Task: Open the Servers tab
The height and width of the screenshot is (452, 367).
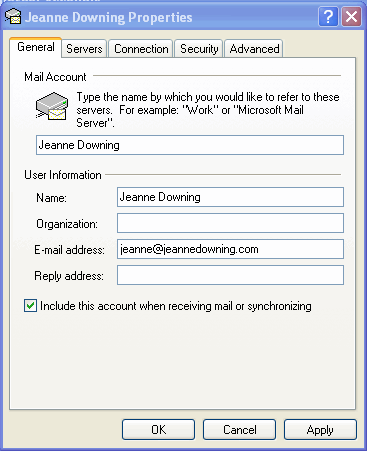Action: click(84, 49)
